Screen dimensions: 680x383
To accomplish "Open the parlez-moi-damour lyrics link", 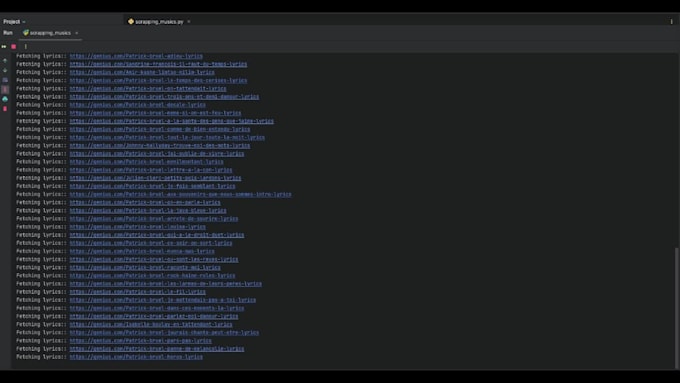I will click(154, 316).
